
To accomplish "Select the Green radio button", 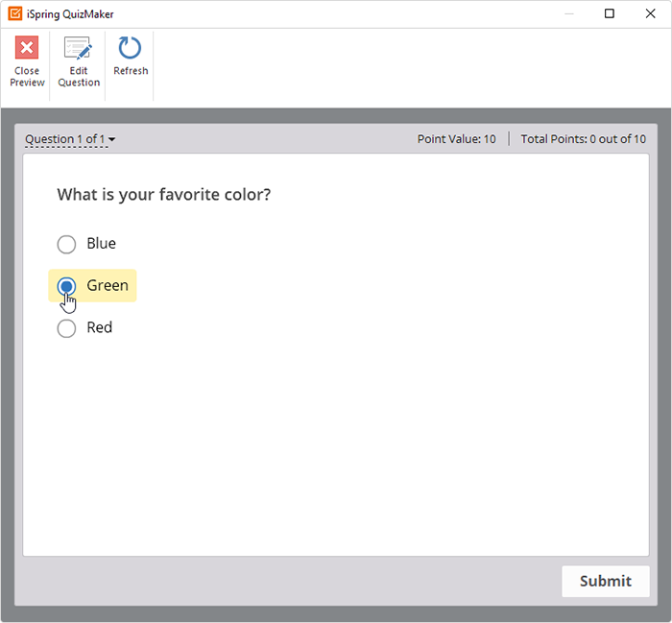I will (66, 286).
